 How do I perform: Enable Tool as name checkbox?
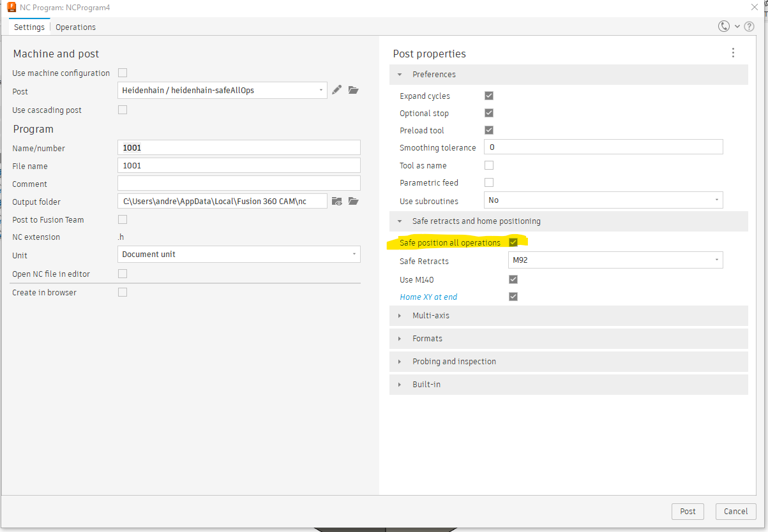click(x=489, y=165)
